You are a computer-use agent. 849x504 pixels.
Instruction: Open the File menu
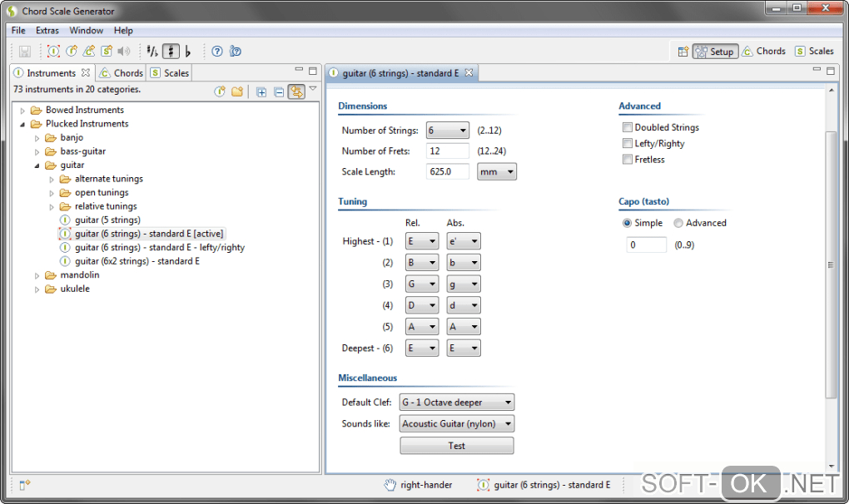(18, 30)
